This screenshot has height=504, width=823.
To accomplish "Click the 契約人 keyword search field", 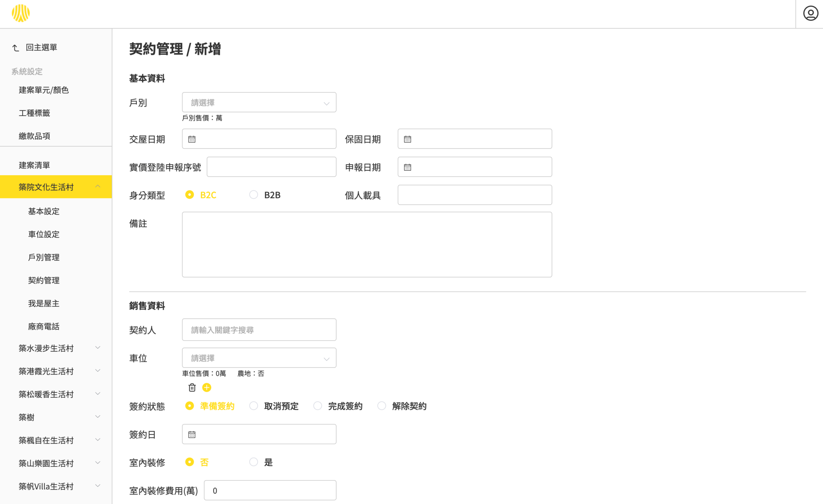I will pyautogui.click(x=259, y=330).
